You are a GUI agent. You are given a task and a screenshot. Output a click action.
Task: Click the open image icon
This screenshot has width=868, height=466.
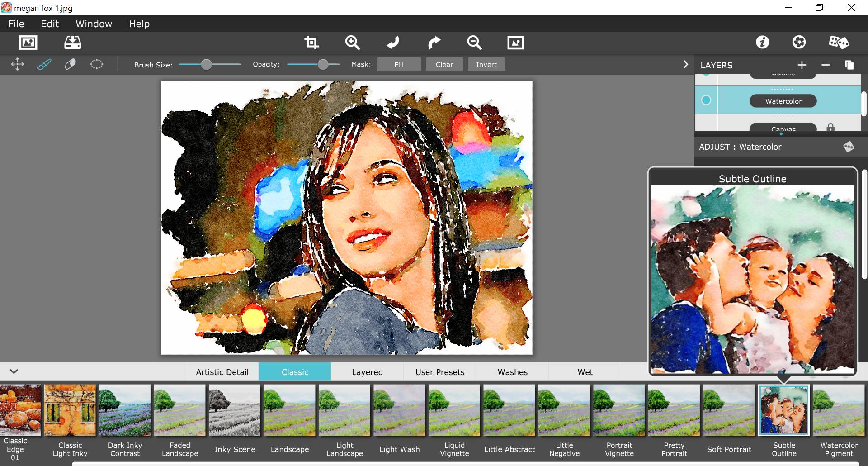[28, 43]
